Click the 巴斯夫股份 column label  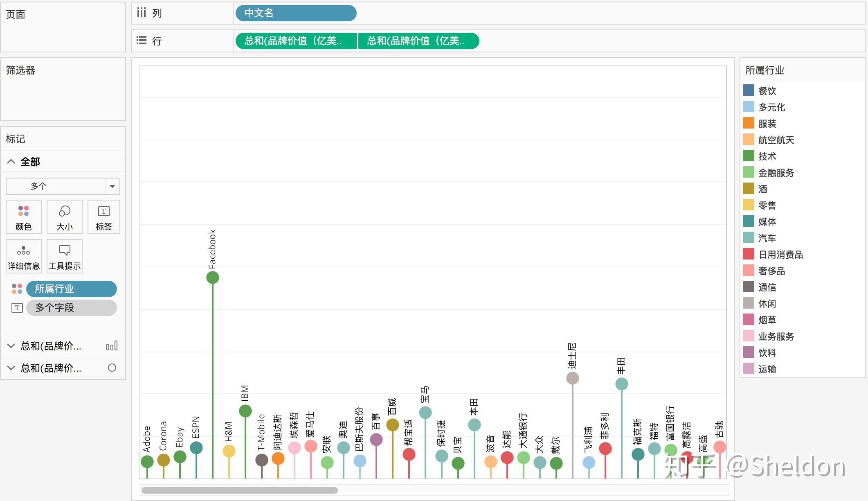pyautogui.click(x=359, y=429)
